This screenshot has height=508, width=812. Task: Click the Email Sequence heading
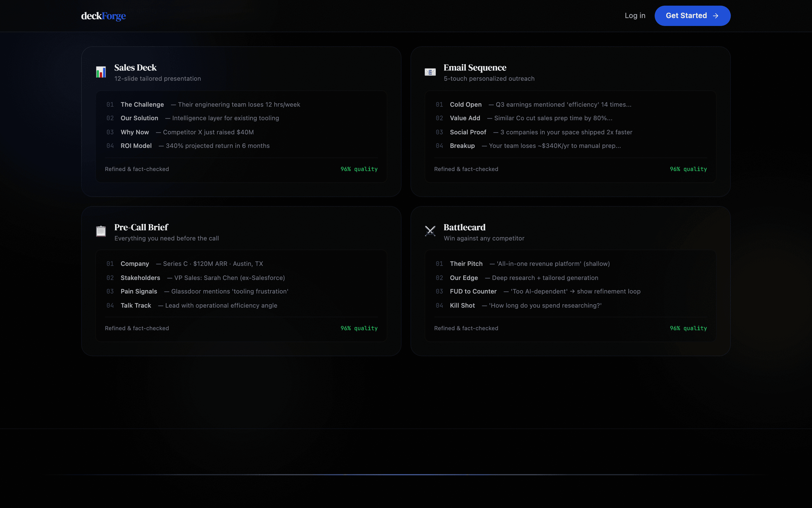click(x=475, y=67)
